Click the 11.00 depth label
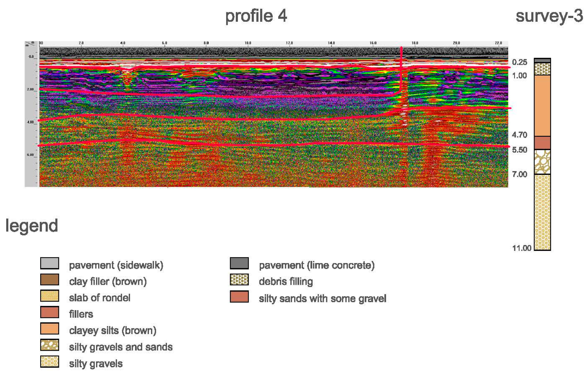The height and width of the screenshot is (373, 588). (521, 248)
